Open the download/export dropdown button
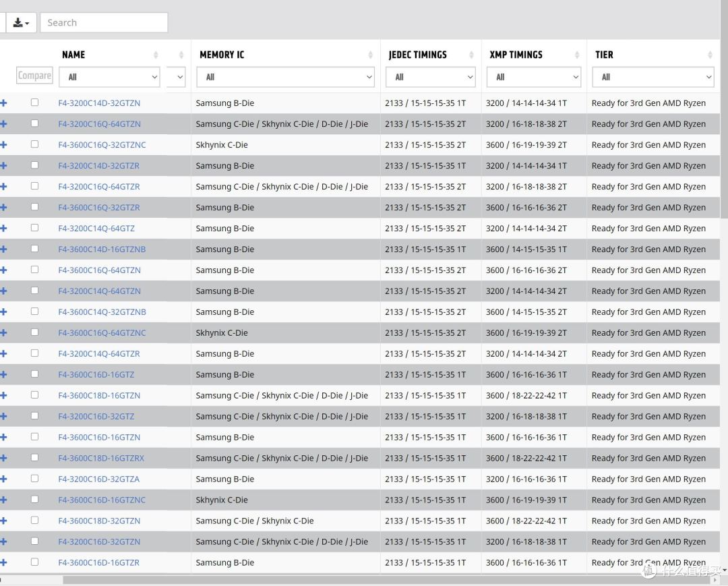 (x=21, y=23)
